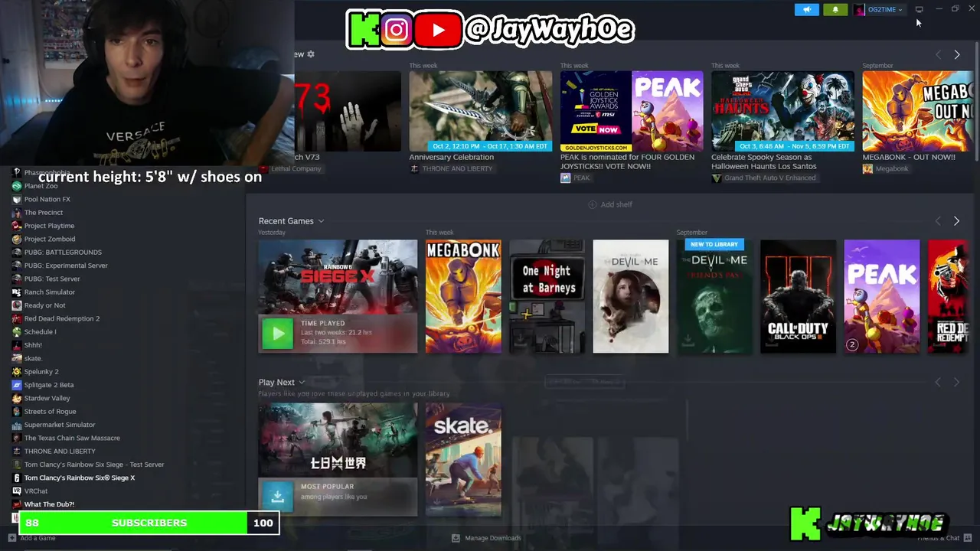Click the Stardew Valley game icon
980x551 pixels.
17,398
